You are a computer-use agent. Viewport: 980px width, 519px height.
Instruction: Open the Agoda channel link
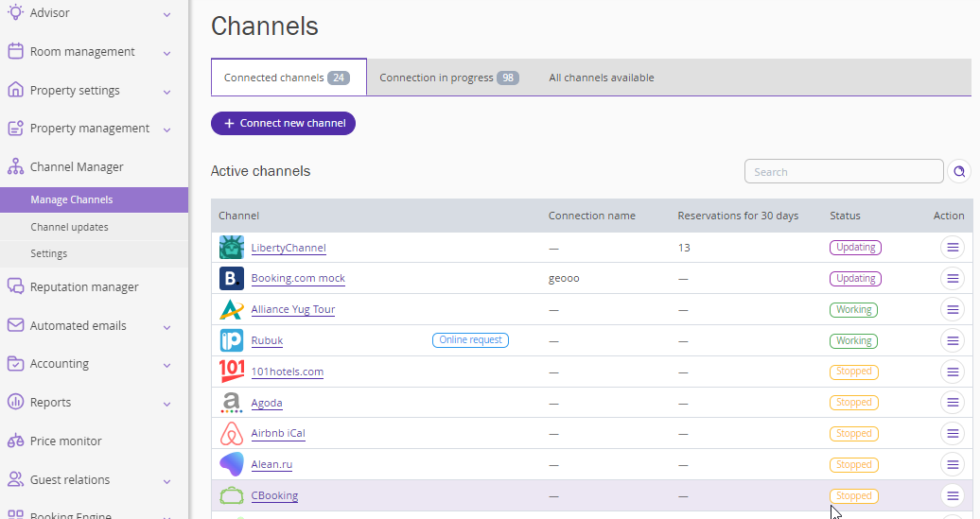coord(267,403)
